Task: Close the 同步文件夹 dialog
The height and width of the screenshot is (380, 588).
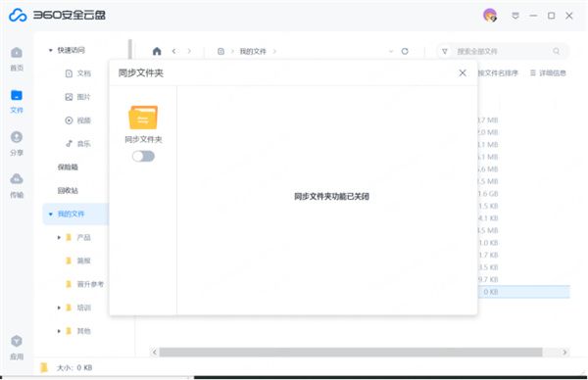Action: tap(463, 73)
